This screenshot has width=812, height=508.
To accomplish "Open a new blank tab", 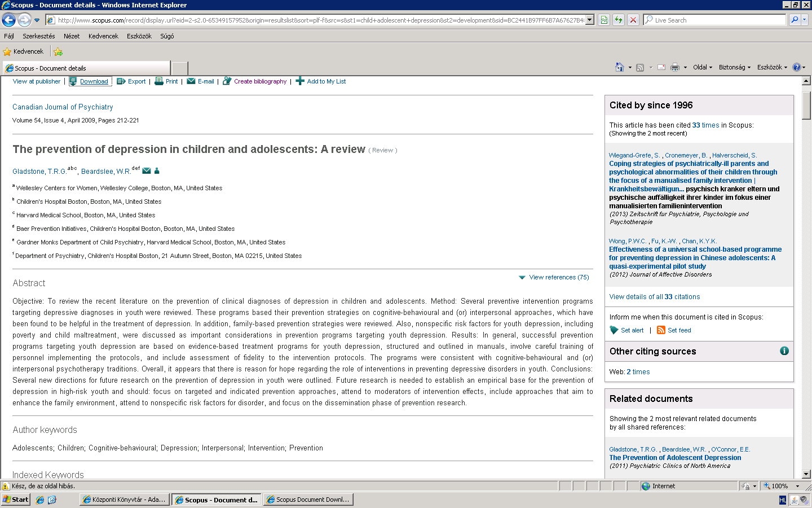I will click(x=179, y=68).
